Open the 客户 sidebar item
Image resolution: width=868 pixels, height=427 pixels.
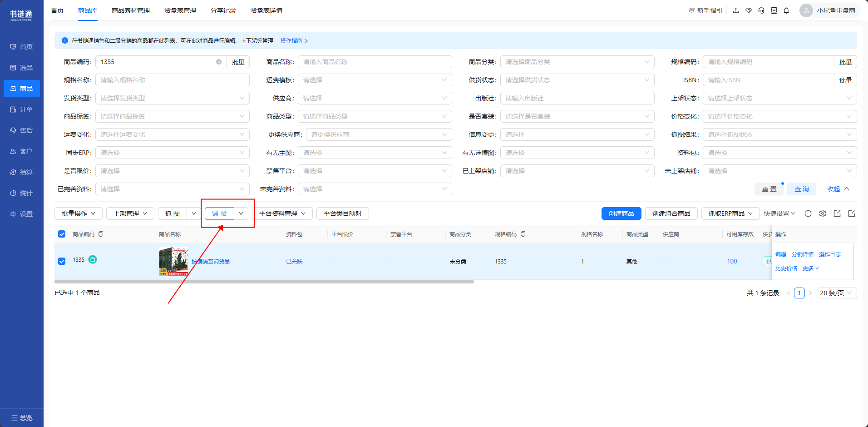tap(22, 151)
